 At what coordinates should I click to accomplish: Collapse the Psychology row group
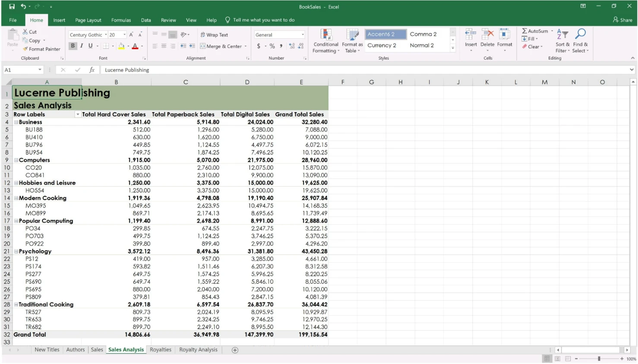tap(16, 251)
